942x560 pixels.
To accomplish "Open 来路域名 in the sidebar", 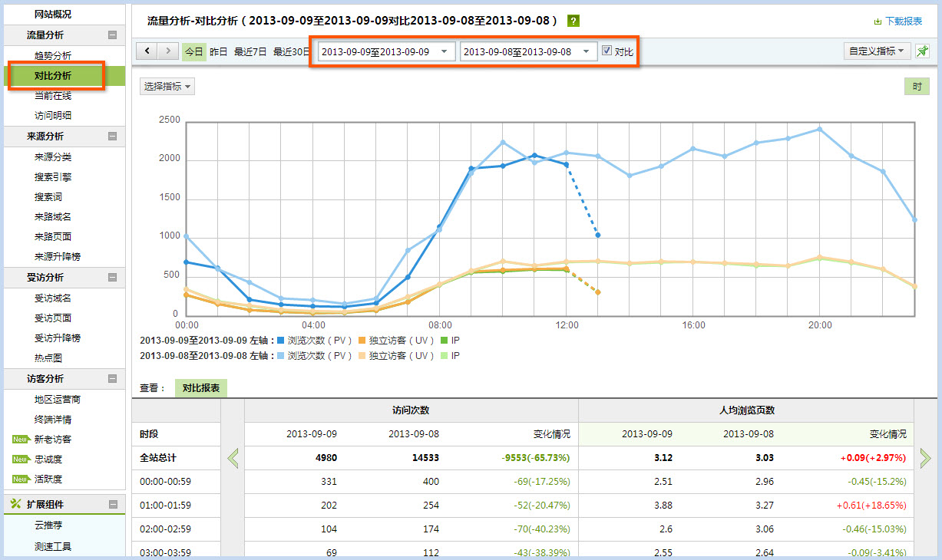I will (x=53, y=217).
